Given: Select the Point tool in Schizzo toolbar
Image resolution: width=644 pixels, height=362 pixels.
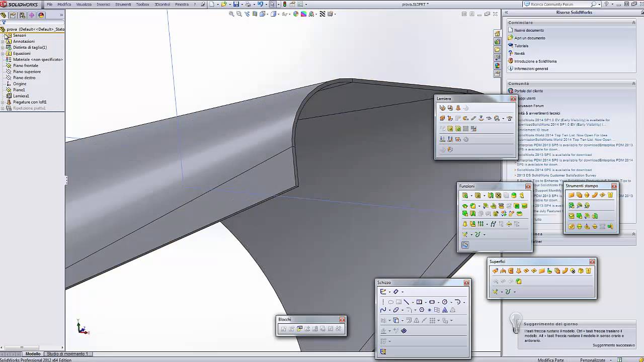Looking at the screenshot, I should pos(429,310).
